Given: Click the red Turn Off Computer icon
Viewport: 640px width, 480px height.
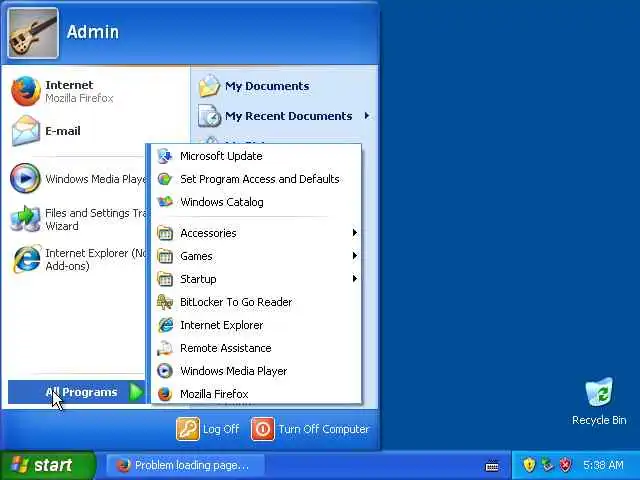Looking at the screenshot, I should pos(262,429).
